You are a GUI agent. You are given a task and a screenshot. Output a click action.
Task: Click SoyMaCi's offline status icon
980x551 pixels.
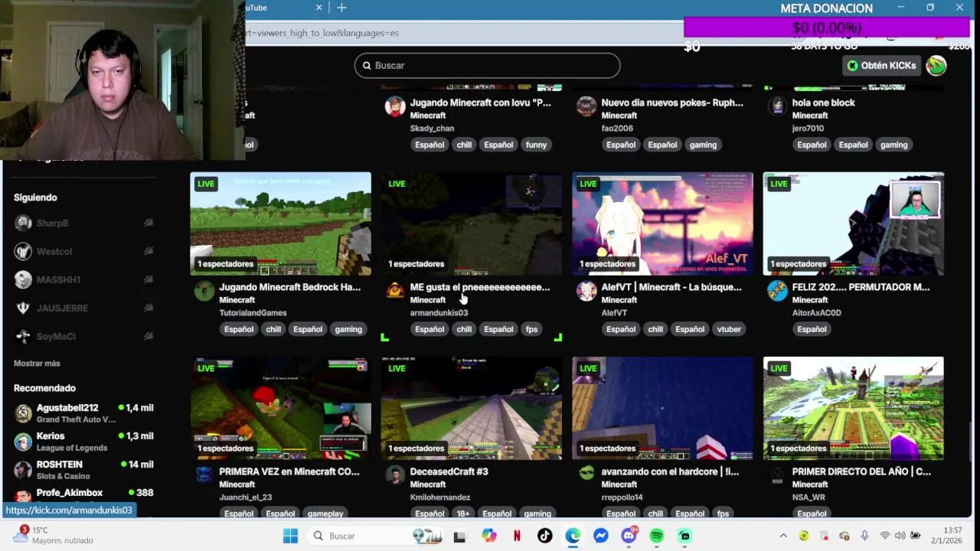tap(149, 336)
